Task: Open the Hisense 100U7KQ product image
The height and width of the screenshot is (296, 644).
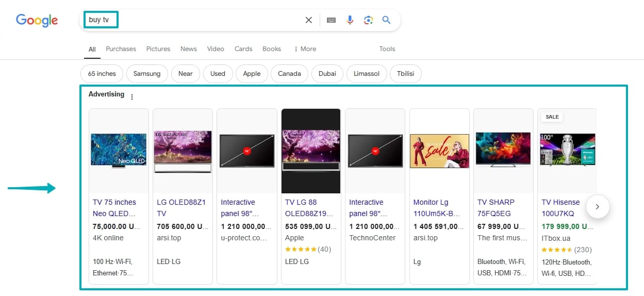Action: (x=567, y=151)
